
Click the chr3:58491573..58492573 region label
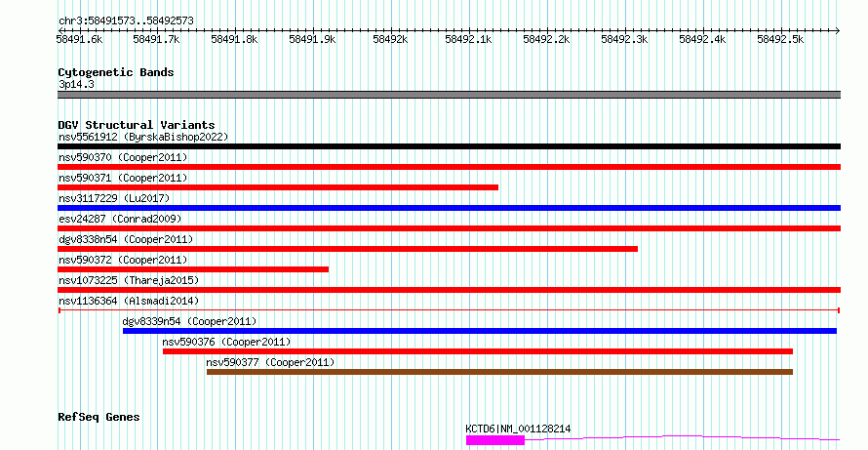(x=126, y=21)
